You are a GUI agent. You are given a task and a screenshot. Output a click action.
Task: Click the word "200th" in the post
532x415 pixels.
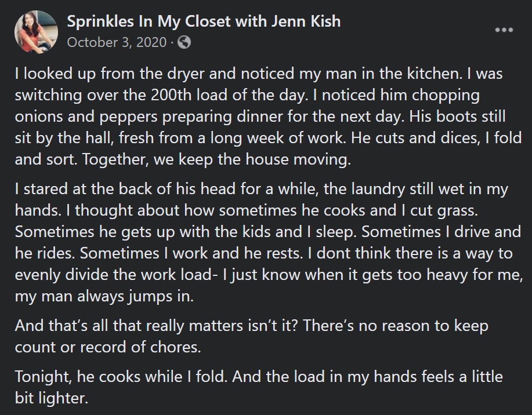point(171,95)
